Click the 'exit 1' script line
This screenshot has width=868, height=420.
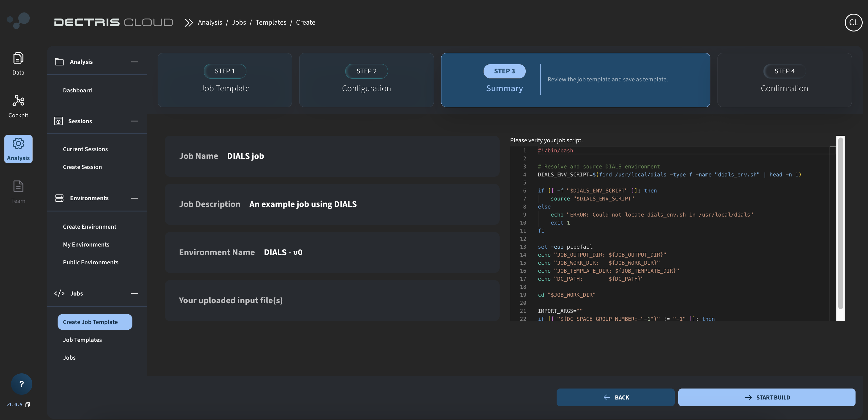coord(560,223)
